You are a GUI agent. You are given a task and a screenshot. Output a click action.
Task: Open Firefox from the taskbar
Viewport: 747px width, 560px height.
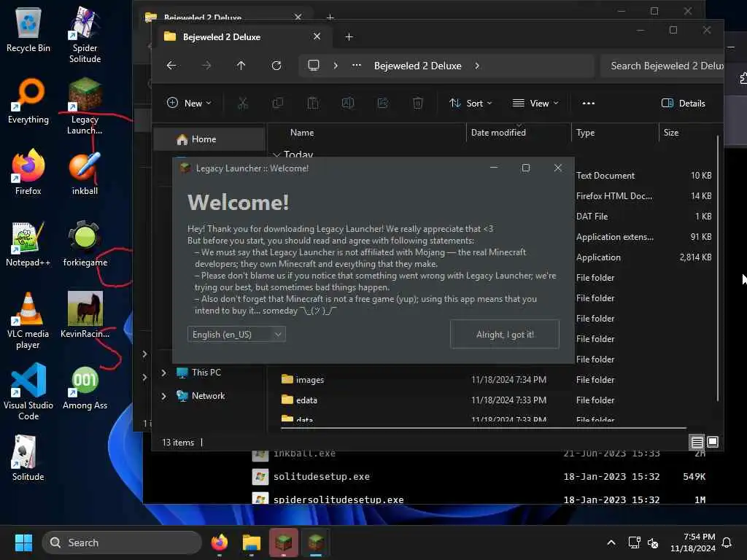point(219,542)
